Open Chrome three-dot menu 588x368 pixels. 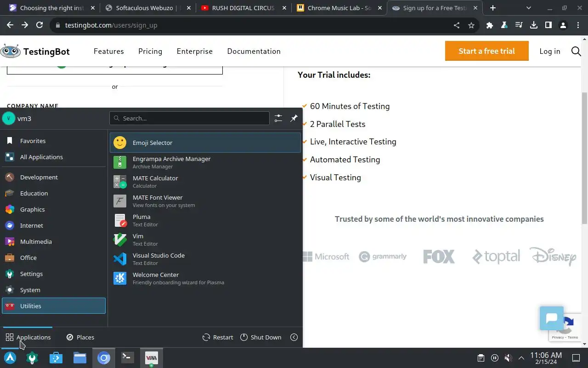click(578, 25)
